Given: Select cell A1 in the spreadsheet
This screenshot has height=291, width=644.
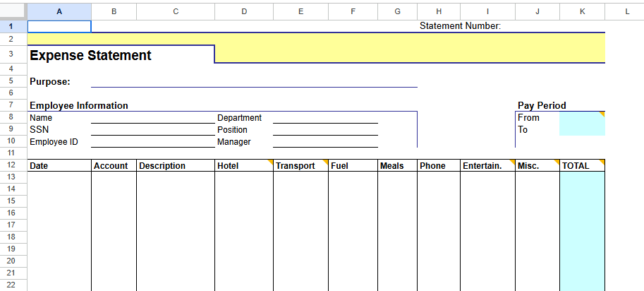Looking at the screenshot, I should [x=59, y=26].
